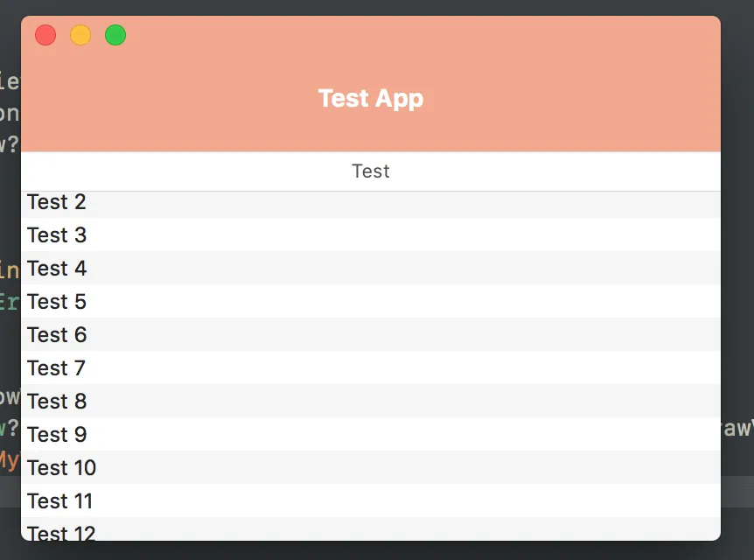Select the Test 4 row
Viewport: 754px width, 560px height.
[x=57, y=269]
